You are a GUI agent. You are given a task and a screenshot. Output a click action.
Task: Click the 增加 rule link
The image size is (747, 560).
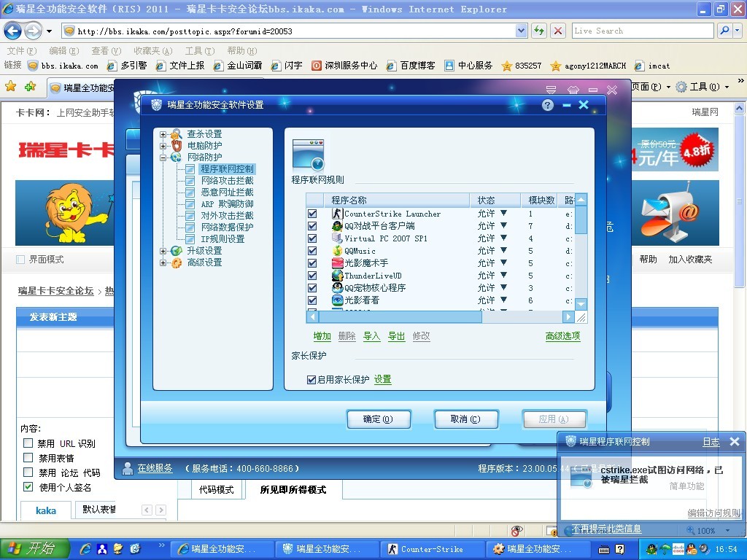[322, 336]
